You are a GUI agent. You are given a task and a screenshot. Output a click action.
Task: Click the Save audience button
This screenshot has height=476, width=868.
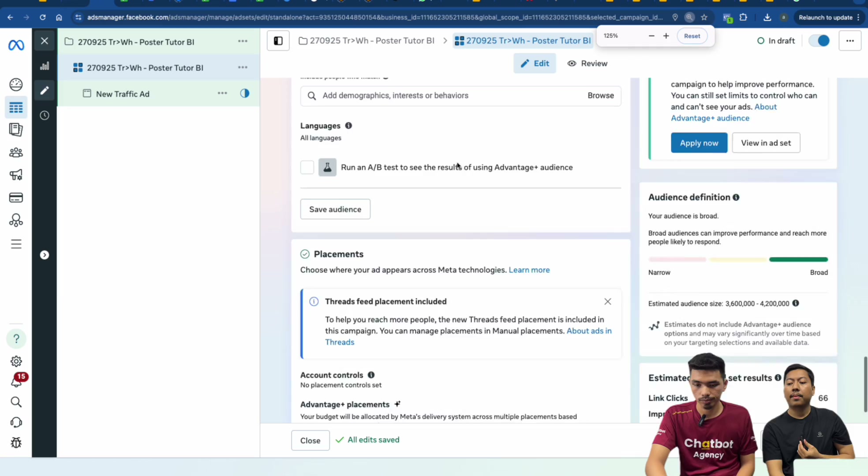pyautogui.click(x=335, y=209)
